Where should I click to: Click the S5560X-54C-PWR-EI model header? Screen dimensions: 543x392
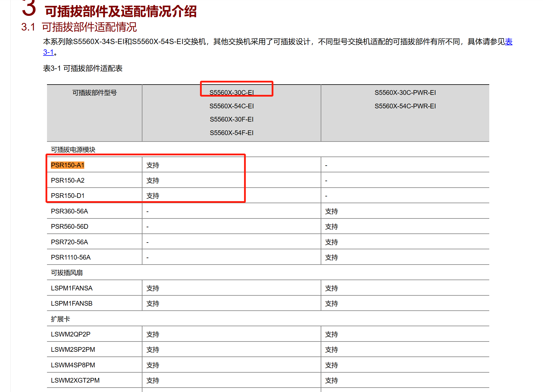click(405, 106)
